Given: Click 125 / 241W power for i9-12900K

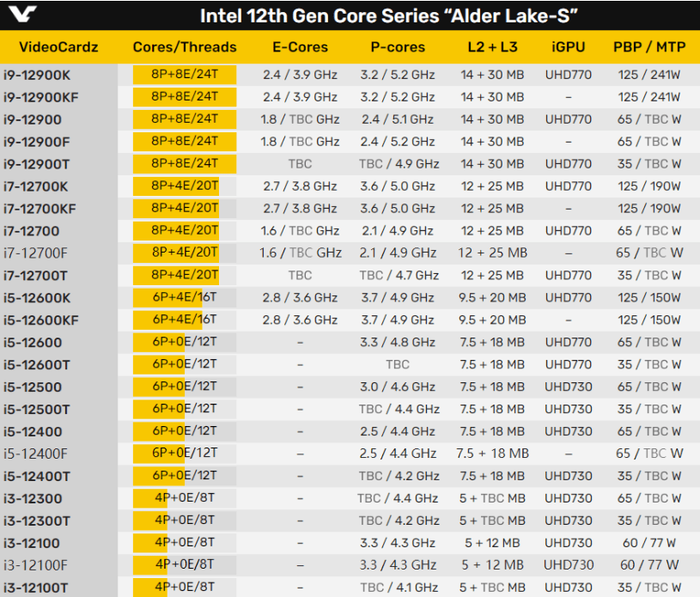Looking at the screenshot, I should point(649,75).
